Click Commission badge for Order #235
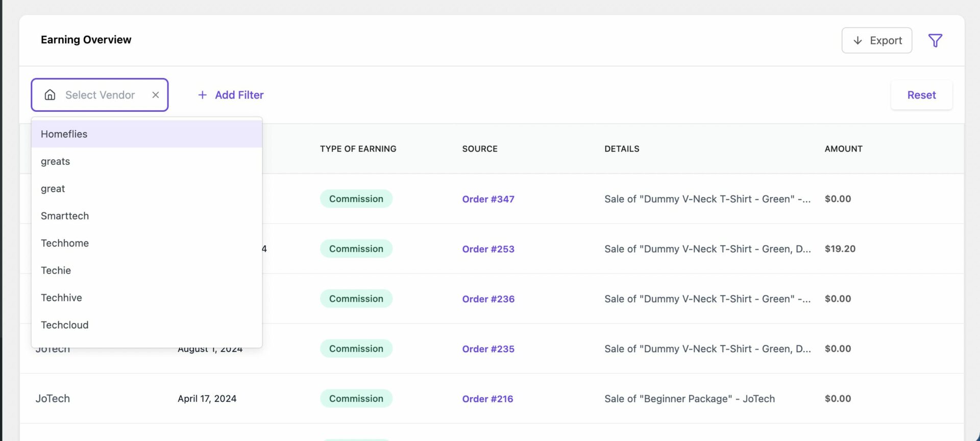 (x=356, y=349)
